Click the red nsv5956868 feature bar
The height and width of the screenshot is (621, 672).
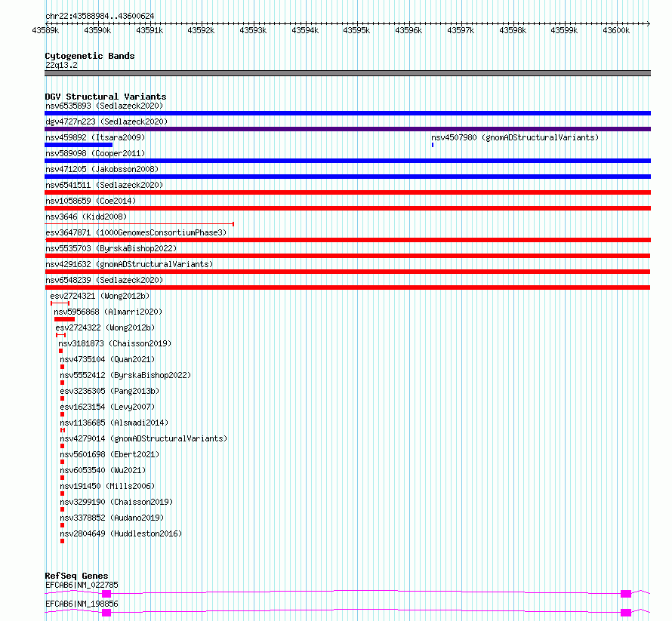coord(64,319)
